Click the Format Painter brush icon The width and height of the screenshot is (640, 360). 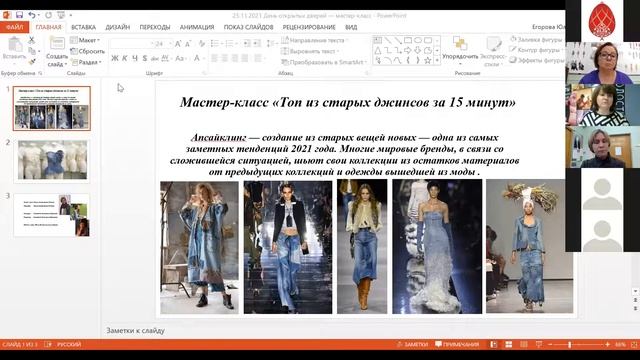32,61
